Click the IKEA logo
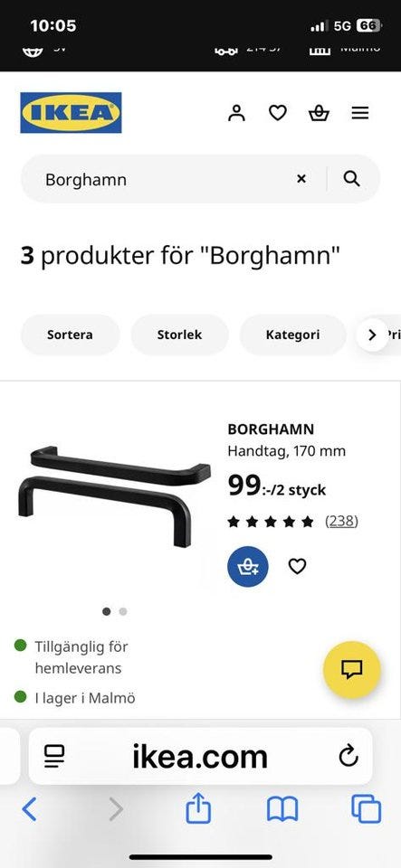The height and width of the screenshot is (868, 401). tap(71, 113)
